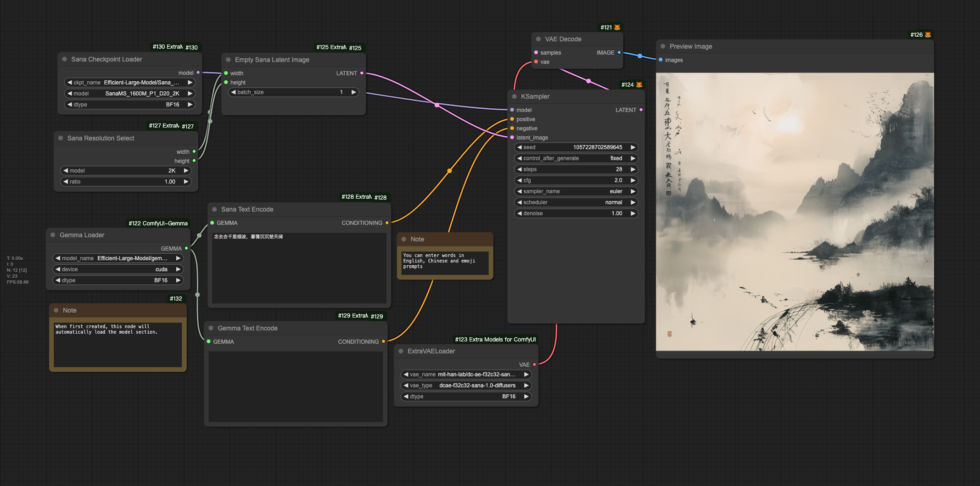
Task: Open the sampler_name dropdown showing euler
Action: 576,191
